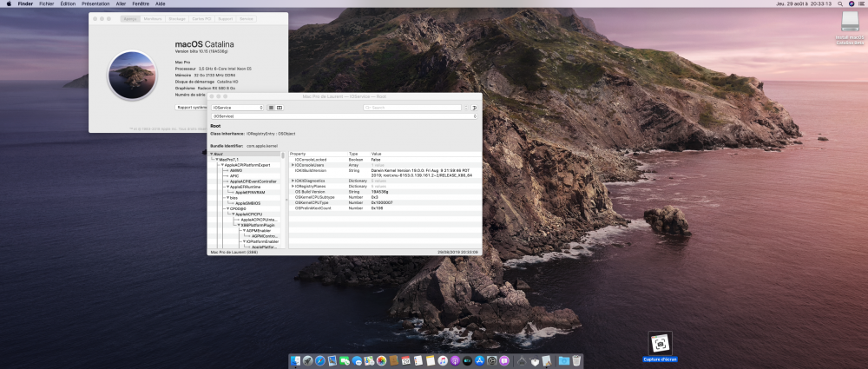This screenshot has height=369, width=868.
Task: Select the AppleSMBIOS tree row
Action: (x=247, y=203)
